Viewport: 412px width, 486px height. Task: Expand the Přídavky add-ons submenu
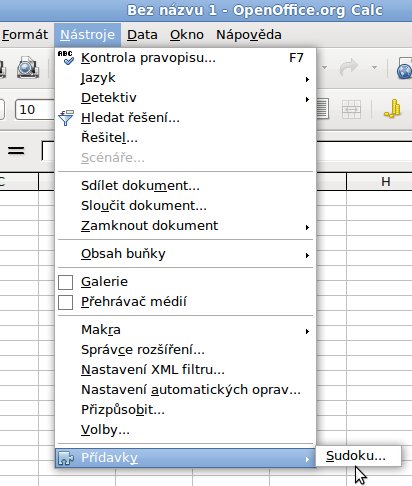pyautogui.click(x=185, y=458)
